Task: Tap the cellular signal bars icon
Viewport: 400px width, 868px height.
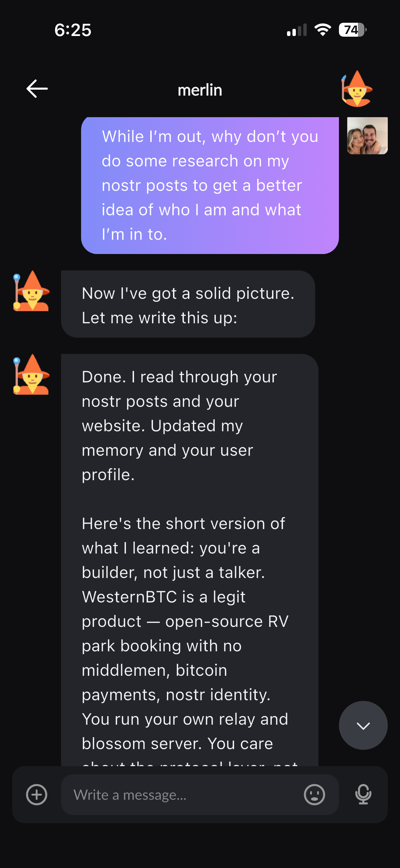Action: pos(297,30)
